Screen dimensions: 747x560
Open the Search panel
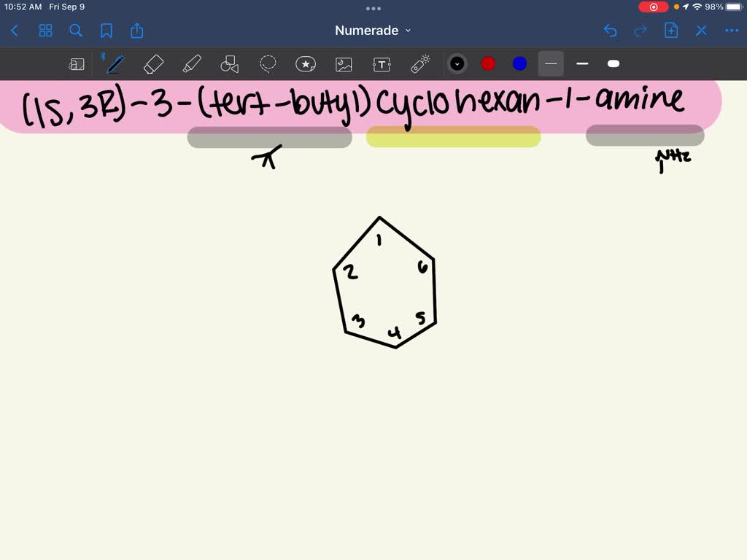pos(76,31)
